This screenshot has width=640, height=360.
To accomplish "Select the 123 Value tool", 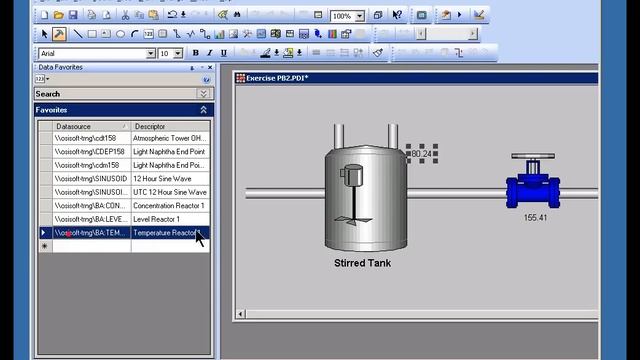I will [x=149, y=34].
